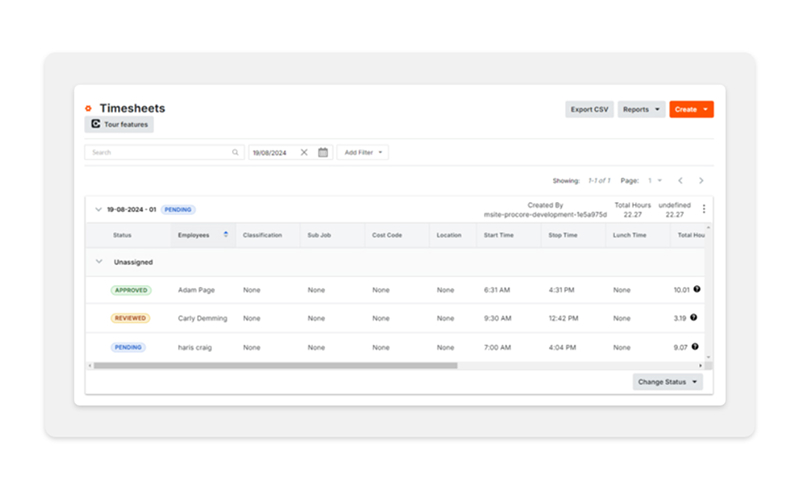This screenshot has width=800, height=500.
Task: Open the Change Status dropdown
Action: coord(668,382)
